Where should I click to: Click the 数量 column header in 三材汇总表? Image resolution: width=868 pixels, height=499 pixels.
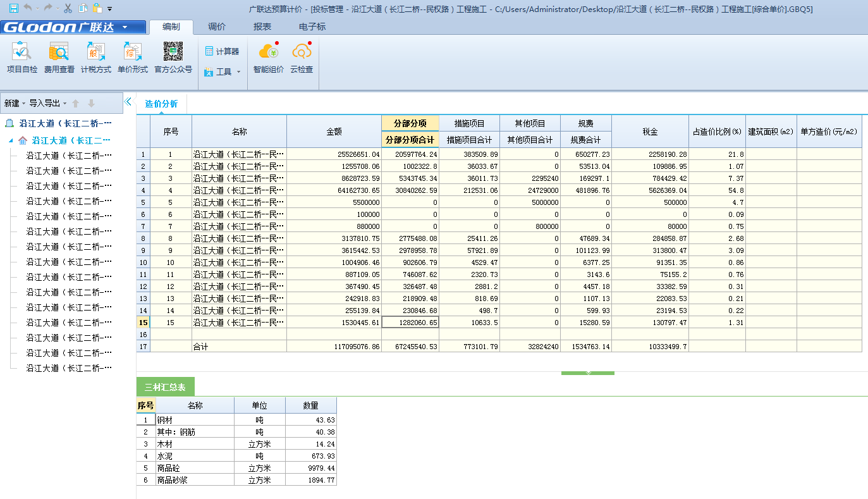(x=310, y=405)
